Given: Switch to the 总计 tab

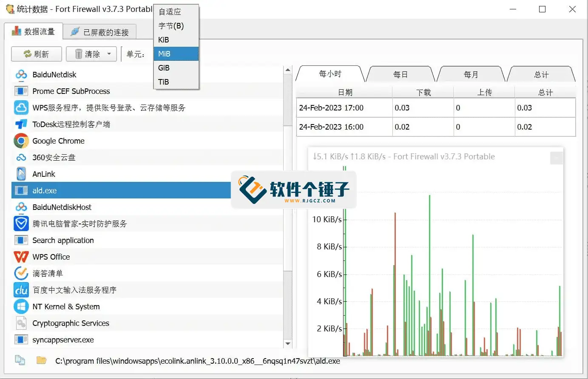Looking at the screenshot, I should click(541, 74).
